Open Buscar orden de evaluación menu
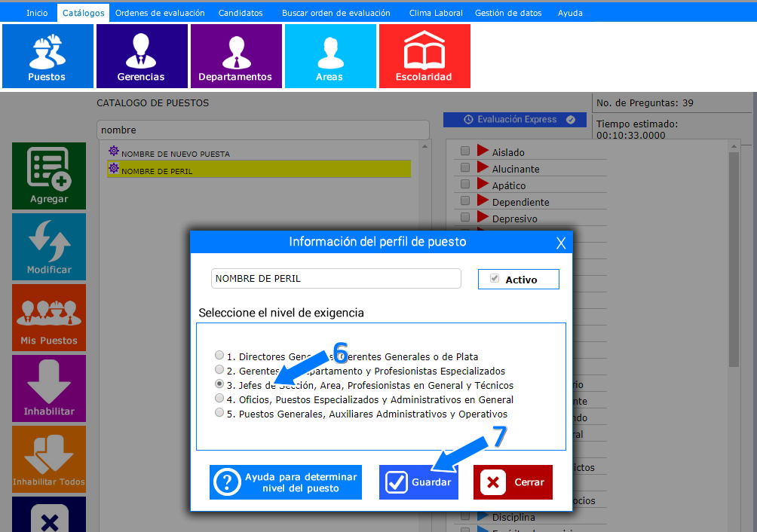Screen dimensions: 757x532 (336, 13)
